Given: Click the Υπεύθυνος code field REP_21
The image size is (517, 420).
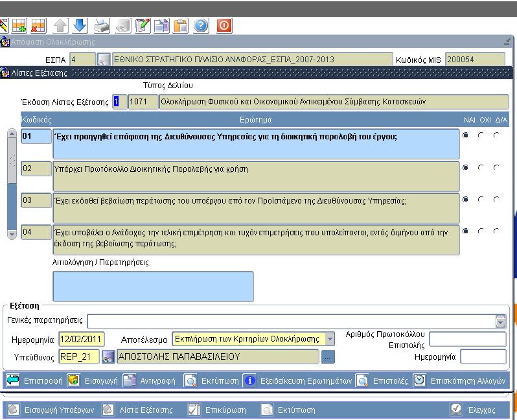Looking at the screenshot, I should click(x=79, y=357).
